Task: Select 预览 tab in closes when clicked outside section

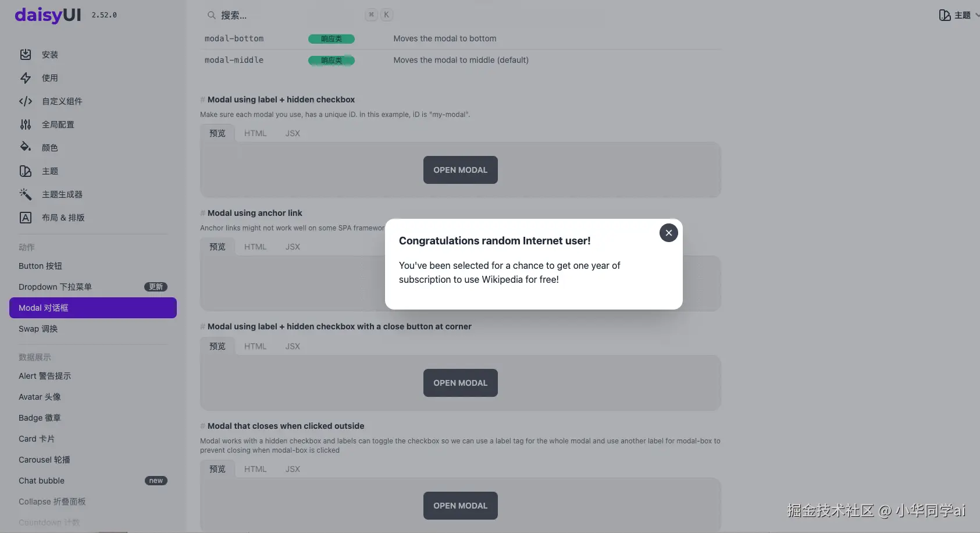Action: [x=218, y=469]
